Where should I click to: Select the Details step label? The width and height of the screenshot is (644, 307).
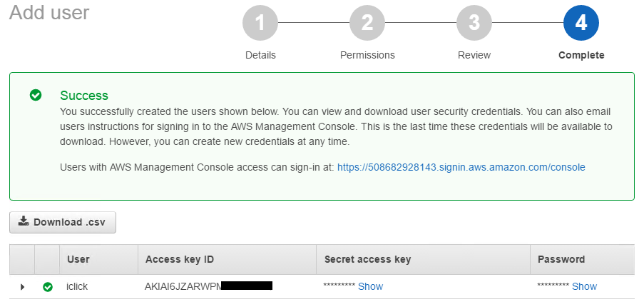[260, 55]
